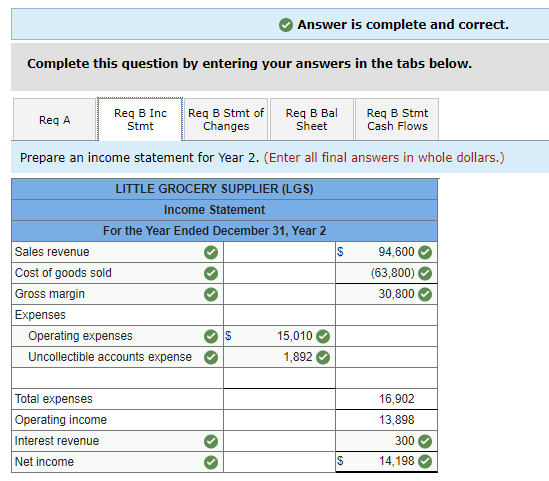Click the checkmark beside the 15,010 operating expenses value
Viewport: 549px width, 481px height.
(323, 336)
